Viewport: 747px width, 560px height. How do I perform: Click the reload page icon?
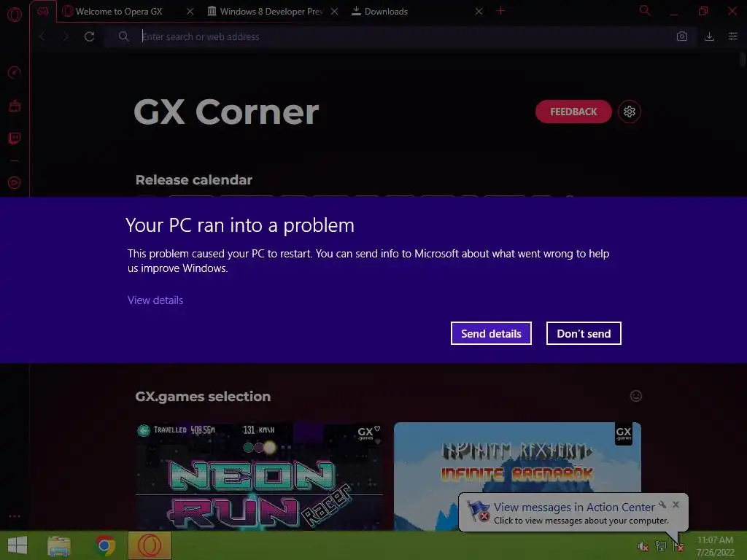tap(89, 36)
